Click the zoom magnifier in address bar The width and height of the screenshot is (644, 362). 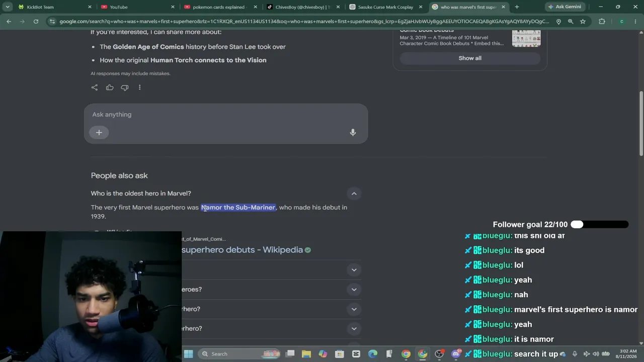tap(571, 22)
